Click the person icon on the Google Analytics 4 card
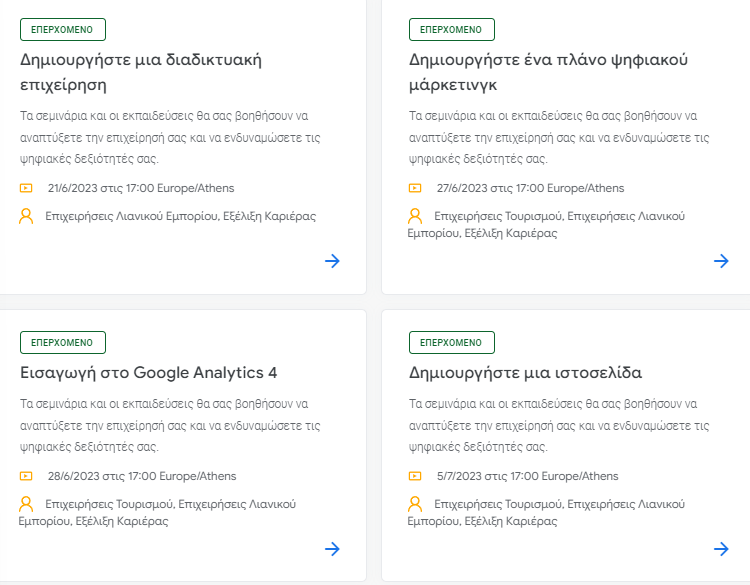 click(x=26, y=504)
